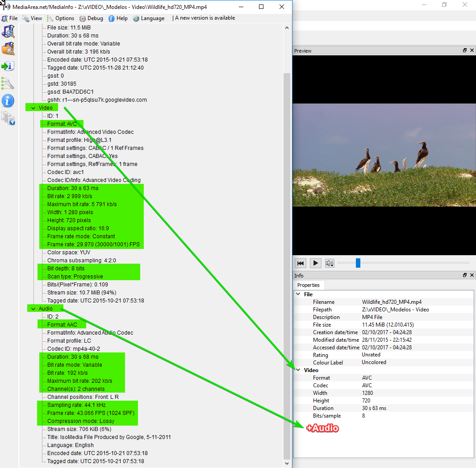Click the Duration value 30 s 63 ms in Properties
The height and width of the screenshot is (468, 476).
point(374,408)
